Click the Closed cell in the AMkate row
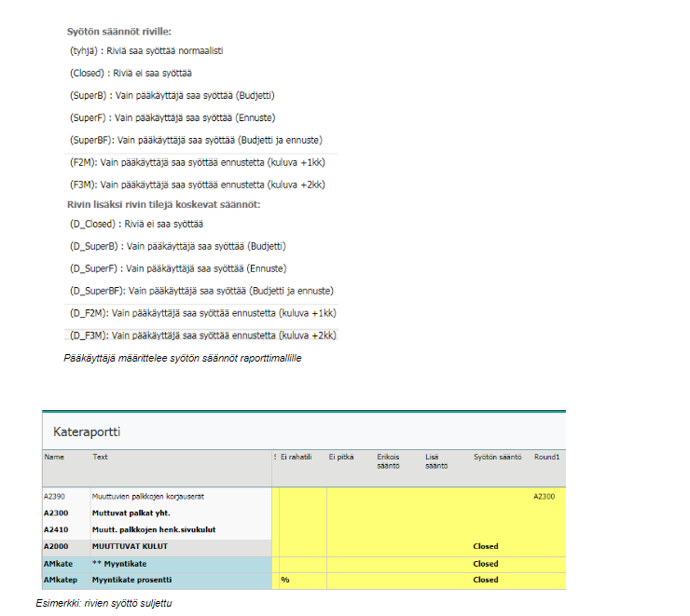690x616 pixels. [x=485, y=563]
